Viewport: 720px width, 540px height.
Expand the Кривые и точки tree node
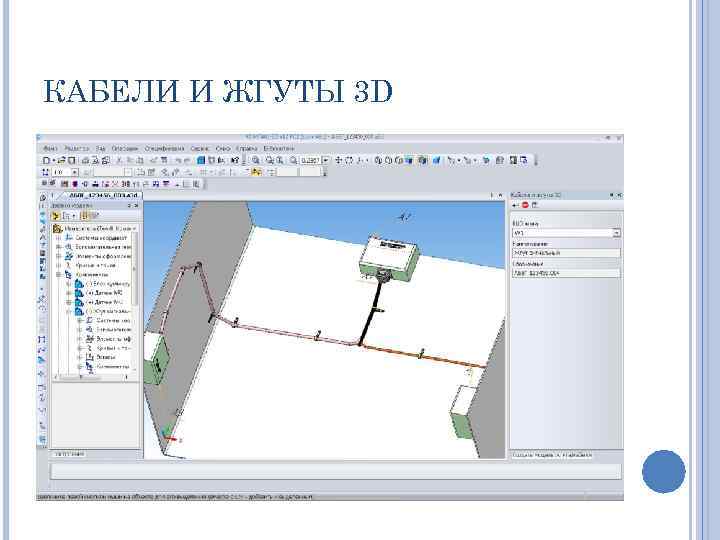pyautogui.click(x=59, y=265)
